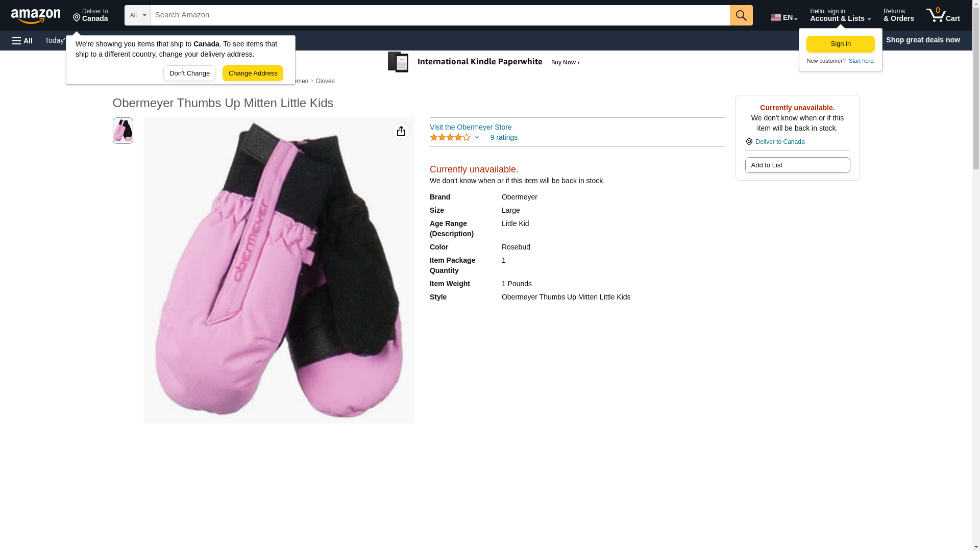Image resolution: width=980 pixels, height=551 pixels.
Task: Visit the Obermeyer Store link
Action: coord(471,127)
